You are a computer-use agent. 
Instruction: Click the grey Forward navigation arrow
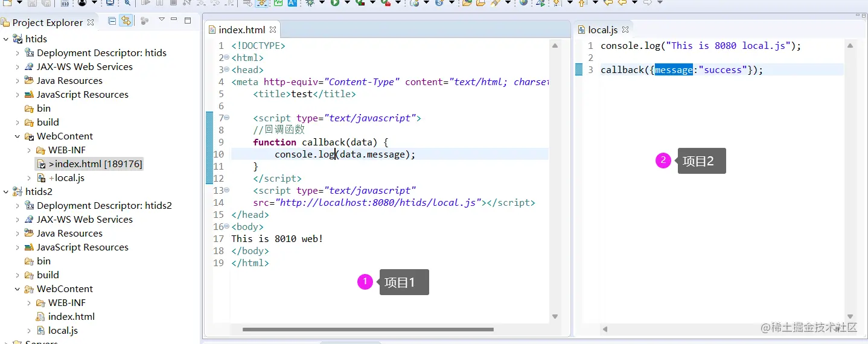[x=647, y=2]
